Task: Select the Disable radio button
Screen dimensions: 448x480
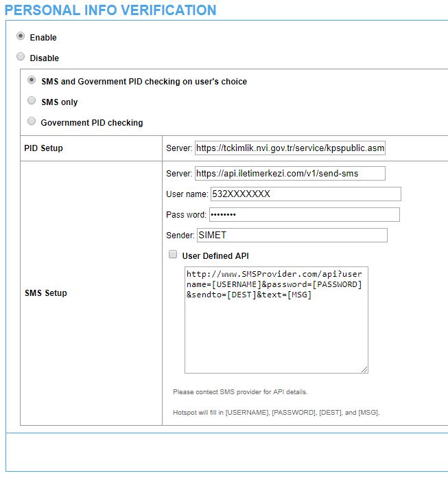Action: [21, 57]
